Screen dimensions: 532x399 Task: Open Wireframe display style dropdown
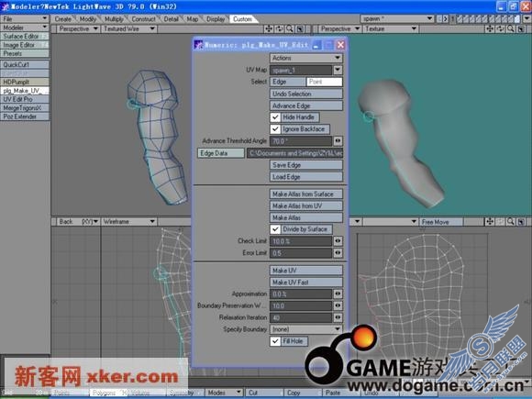tap(129, 222)
